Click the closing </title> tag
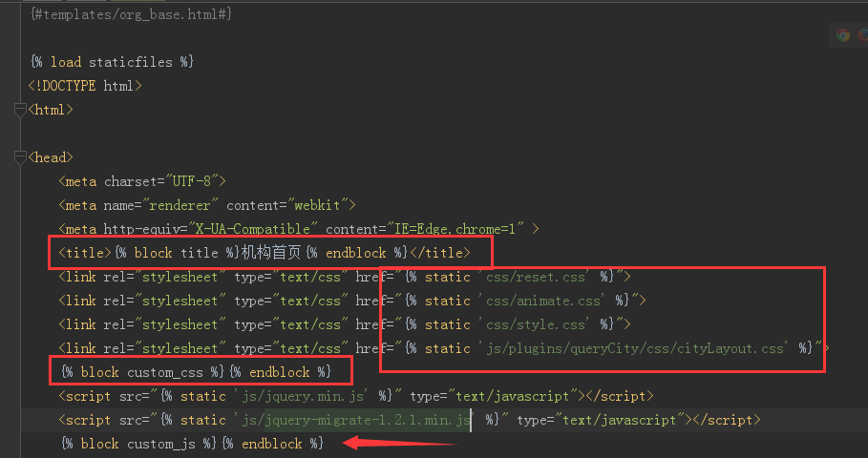This screenshot has height=458, width=868. 440,253
